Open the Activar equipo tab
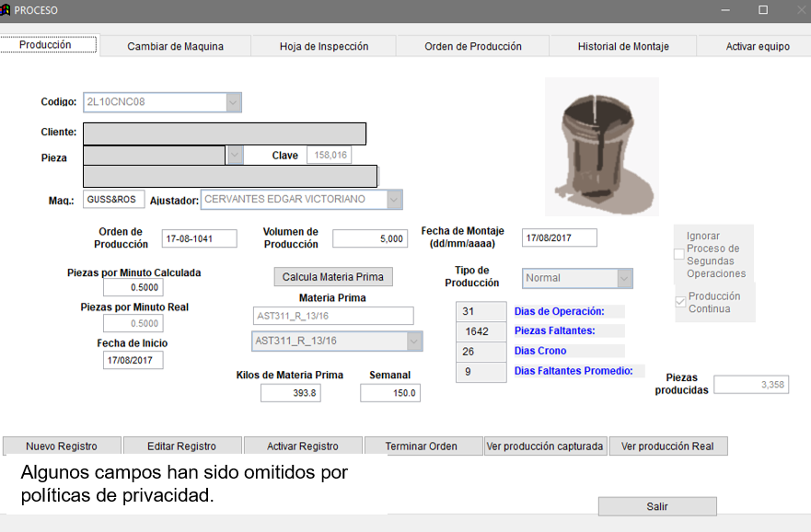The width and height of the screenshot is (811, 532). [x=757, y=46]
